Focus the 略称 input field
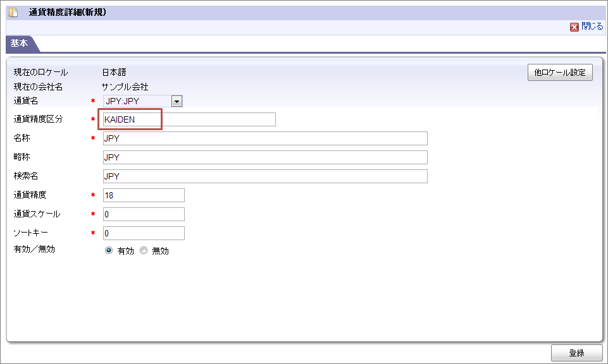 (265, 157)
